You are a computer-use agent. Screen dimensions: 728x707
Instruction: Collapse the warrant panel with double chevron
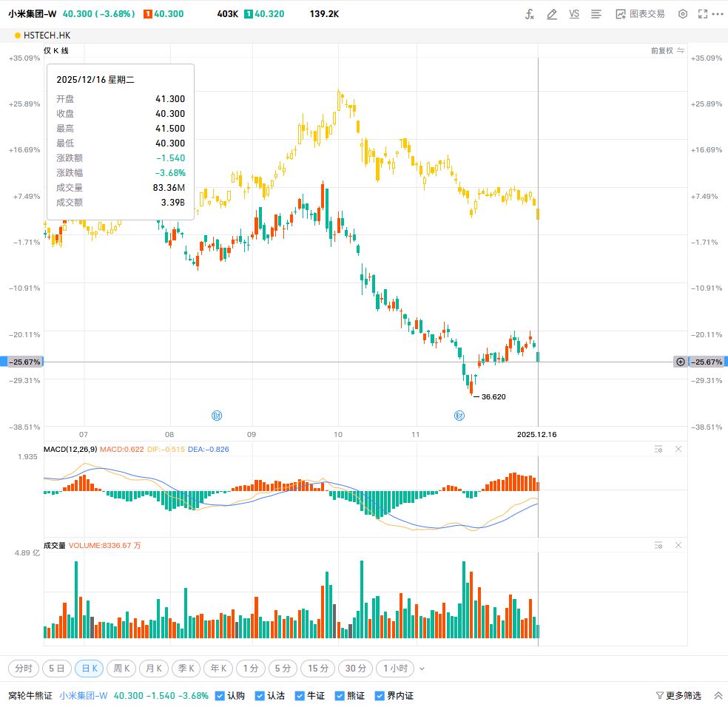[718, 696]
